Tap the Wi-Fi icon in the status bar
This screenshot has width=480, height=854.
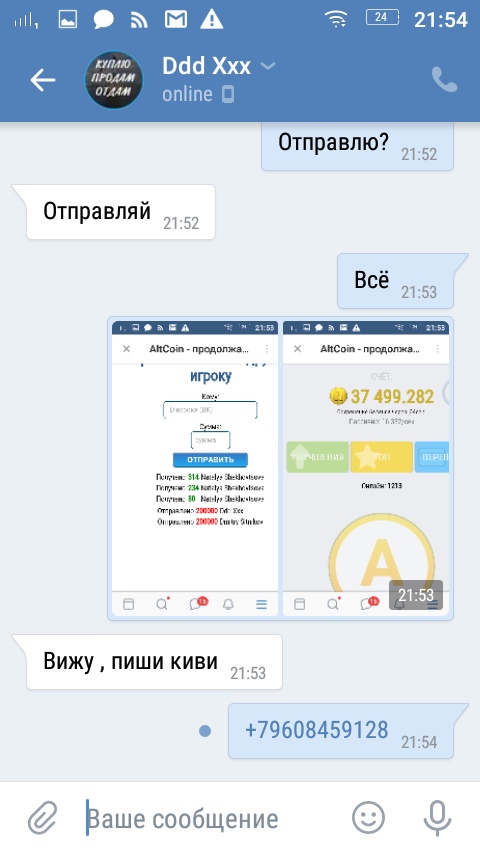click(336, 20)
